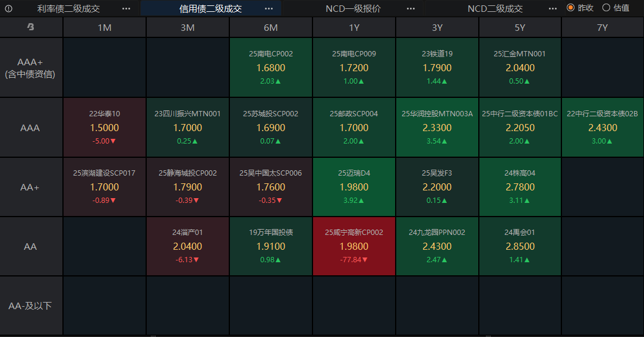Image resolution: width=644 pixels, height=337 pixels.
Task: Select the 昨收 radio button
Action: [x=570, y=8]
